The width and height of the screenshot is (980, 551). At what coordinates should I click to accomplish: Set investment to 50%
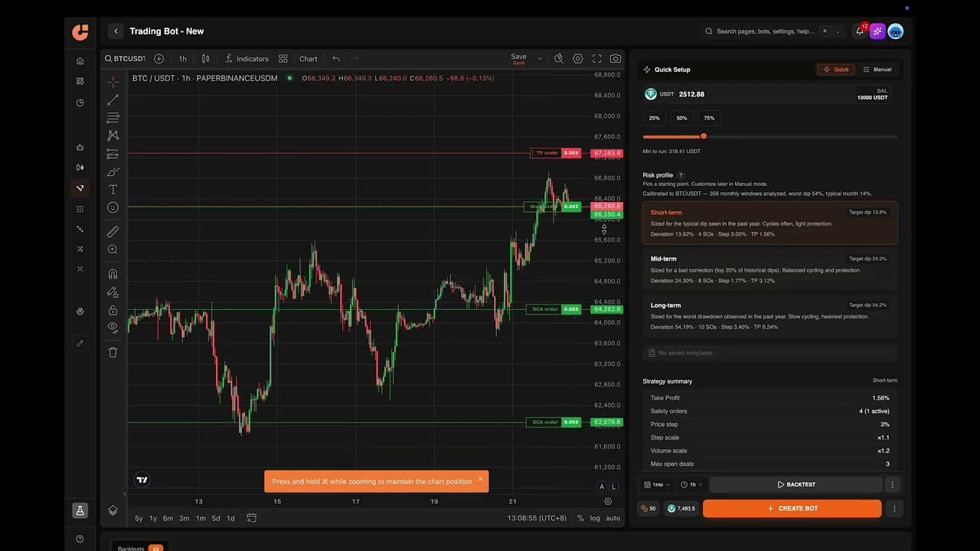(x=681, y=118)
